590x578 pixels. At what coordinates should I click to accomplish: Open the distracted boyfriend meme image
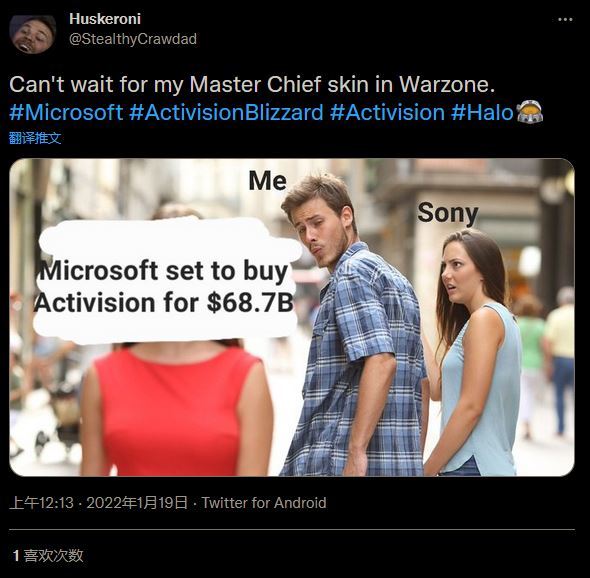pos(292,317)
